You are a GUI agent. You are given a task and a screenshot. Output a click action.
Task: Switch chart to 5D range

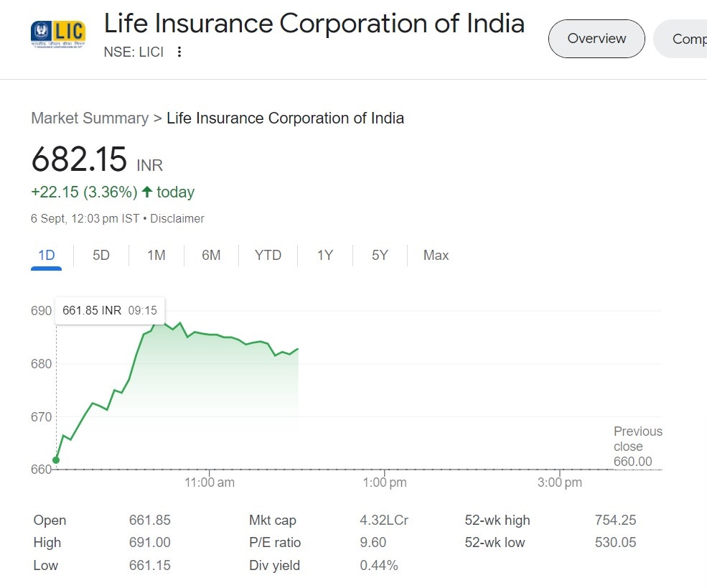click(101, 256)
